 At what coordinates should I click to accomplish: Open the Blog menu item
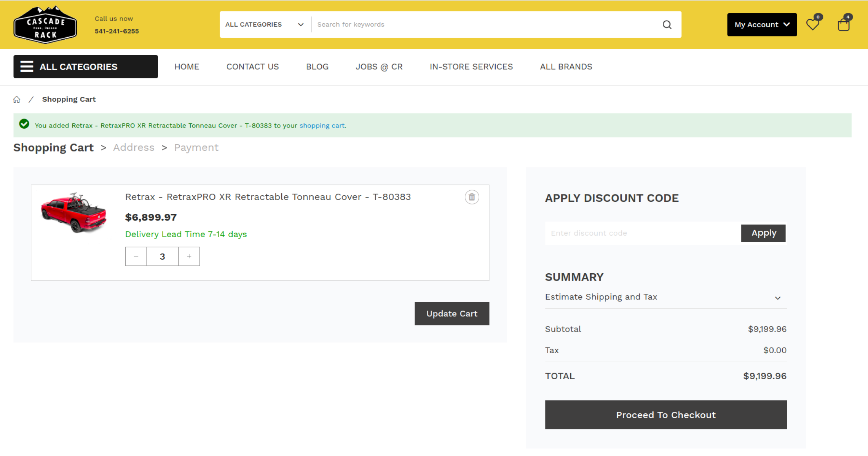(x=317, y=67)
